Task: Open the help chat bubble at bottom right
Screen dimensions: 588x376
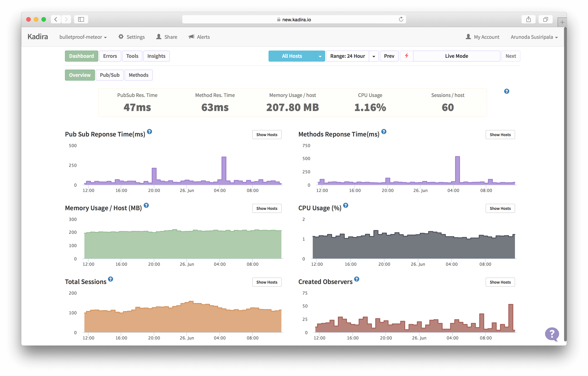Action: click(552, 334)
